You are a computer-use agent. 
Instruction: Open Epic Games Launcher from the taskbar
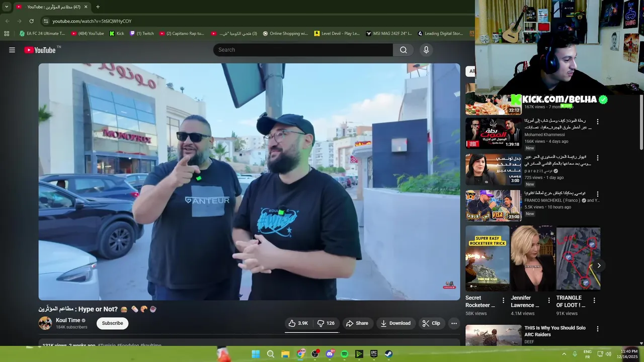tap(374, 354)
